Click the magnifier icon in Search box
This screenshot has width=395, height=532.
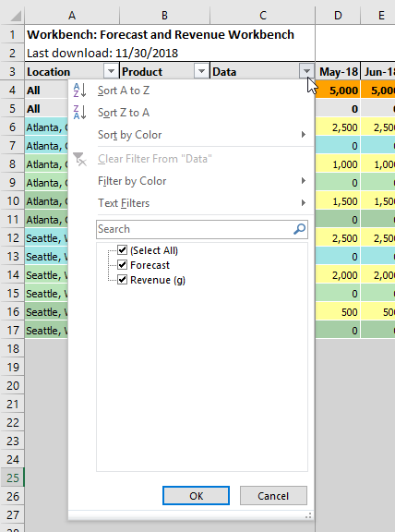coord(299,229)
